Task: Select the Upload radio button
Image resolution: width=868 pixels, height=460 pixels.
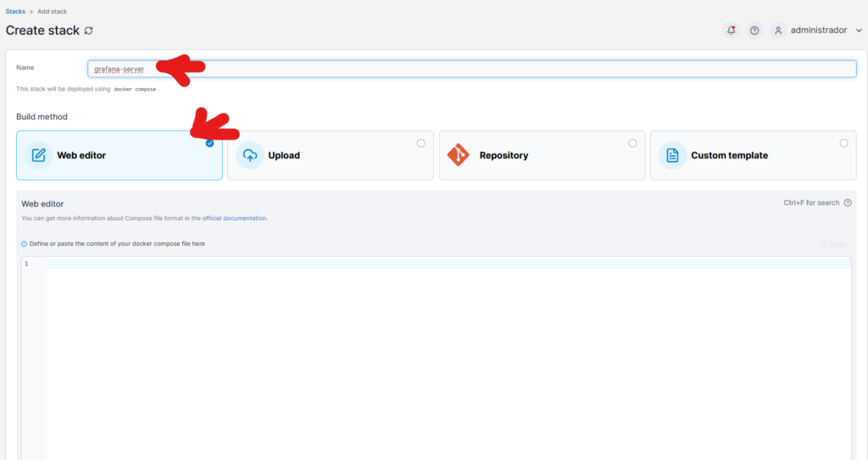Action: tap(421, 143)
